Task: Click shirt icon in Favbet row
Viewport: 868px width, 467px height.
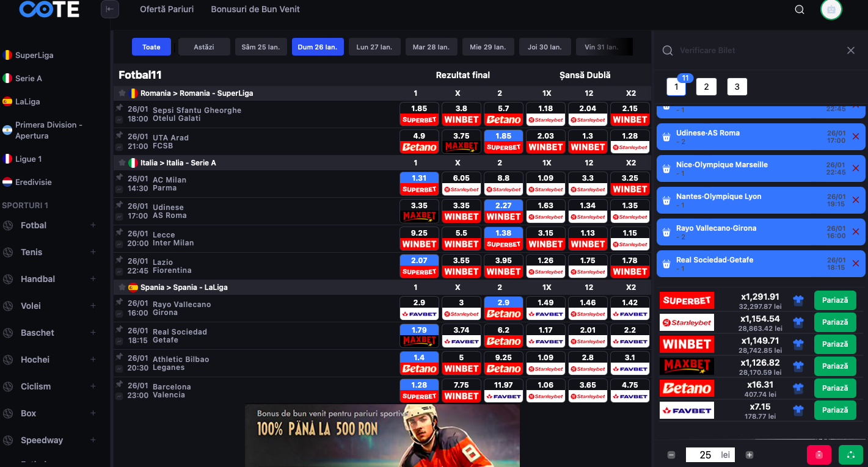Action: click(x=798, y=410)
